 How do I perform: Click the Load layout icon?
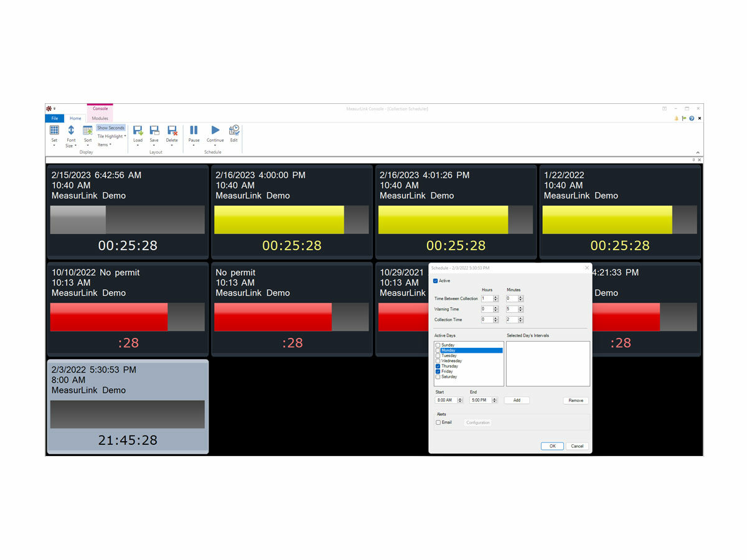(138, 130)
